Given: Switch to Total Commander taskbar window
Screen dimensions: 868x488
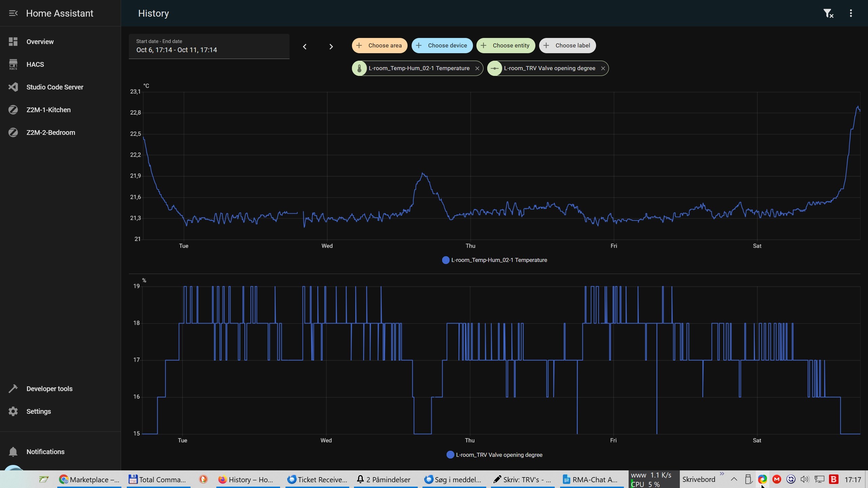Looking at the screenshot, I should (x=158, y=480).
